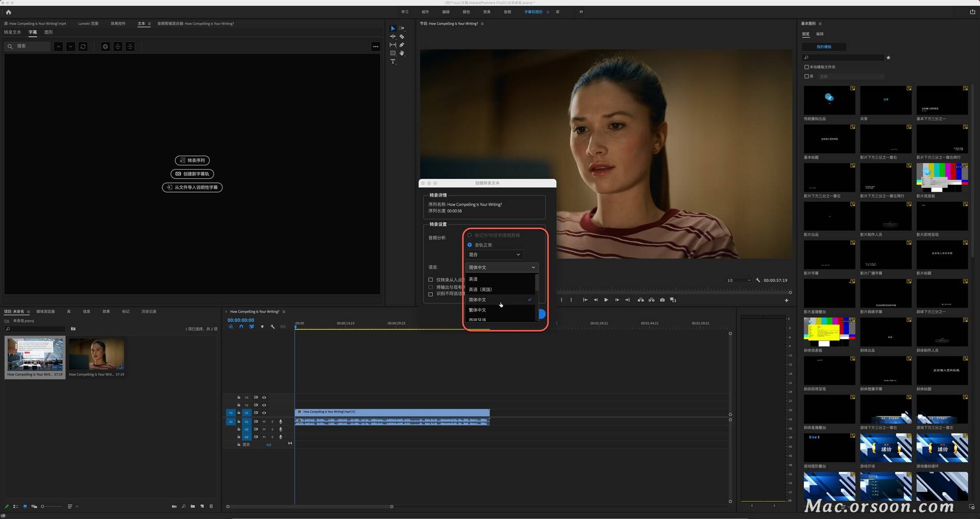Select the 音轨正常 radio button
Viewport: 980px width, 519px height.
point(470,245)
